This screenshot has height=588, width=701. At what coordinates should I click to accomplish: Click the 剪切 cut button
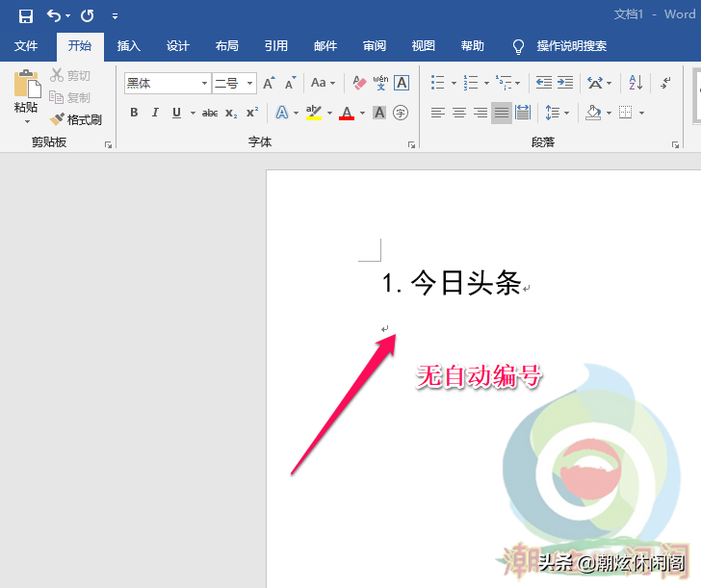click(70, 75)
